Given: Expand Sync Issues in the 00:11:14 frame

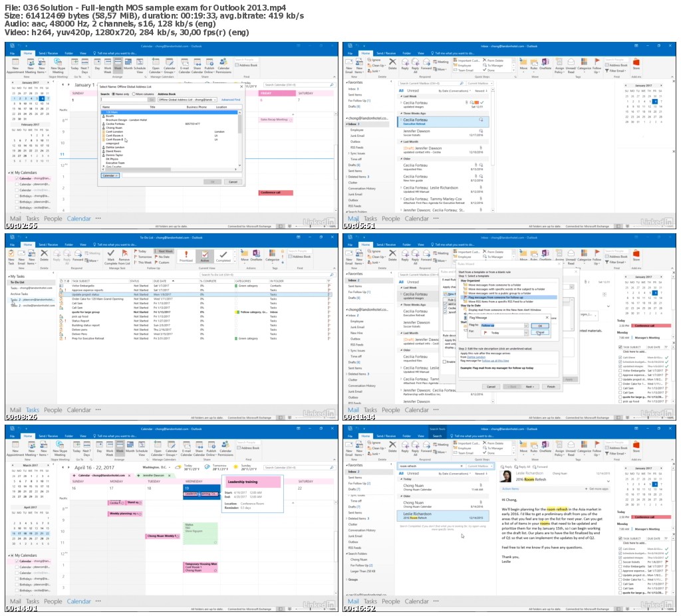Looking at the screenshot, I should [349, 350].
